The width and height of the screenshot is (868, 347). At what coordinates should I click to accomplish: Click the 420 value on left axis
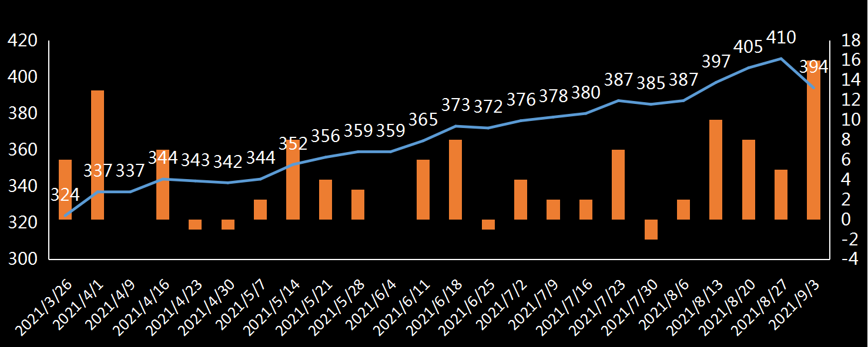tap(22, 41)
